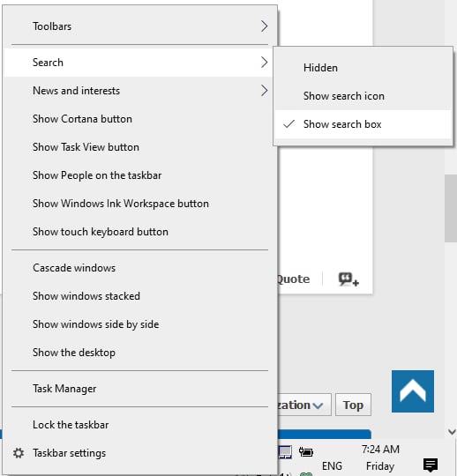Click the checkmark beside Show search box
The height and width of the screenshot is (476, 457).
[289, 124]
